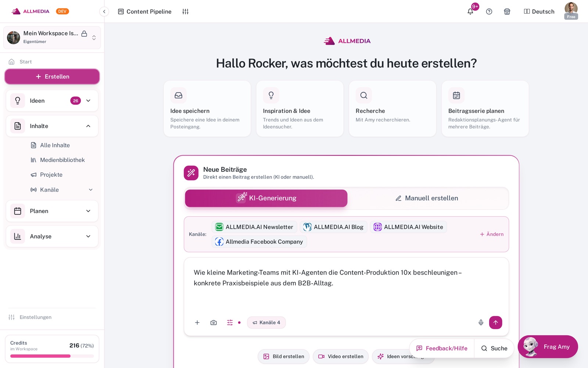This screenshot has height=368, width=588.
Task: Click the Beitragsserie planen calendar icon
Action: (456, 95)
